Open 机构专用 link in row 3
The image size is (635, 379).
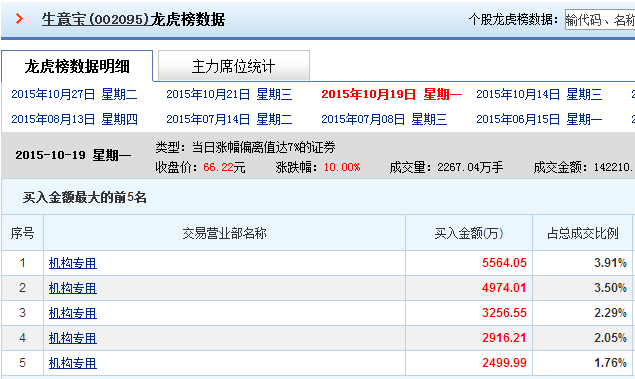(x=73, y=313)
